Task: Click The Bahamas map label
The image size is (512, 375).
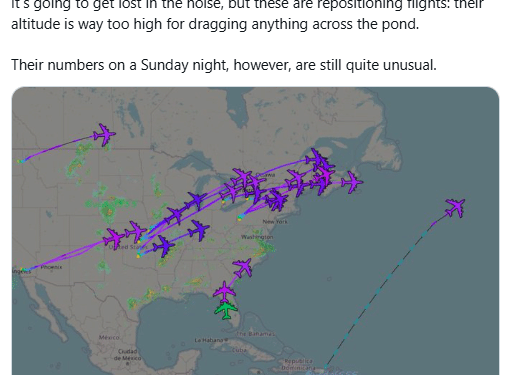Action: click(256, 334)
